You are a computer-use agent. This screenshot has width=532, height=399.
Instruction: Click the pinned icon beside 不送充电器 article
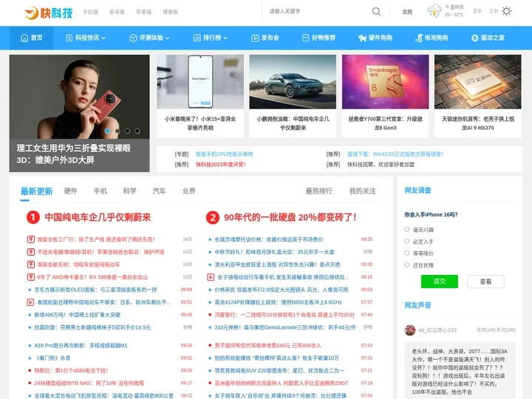pos(30,252)
